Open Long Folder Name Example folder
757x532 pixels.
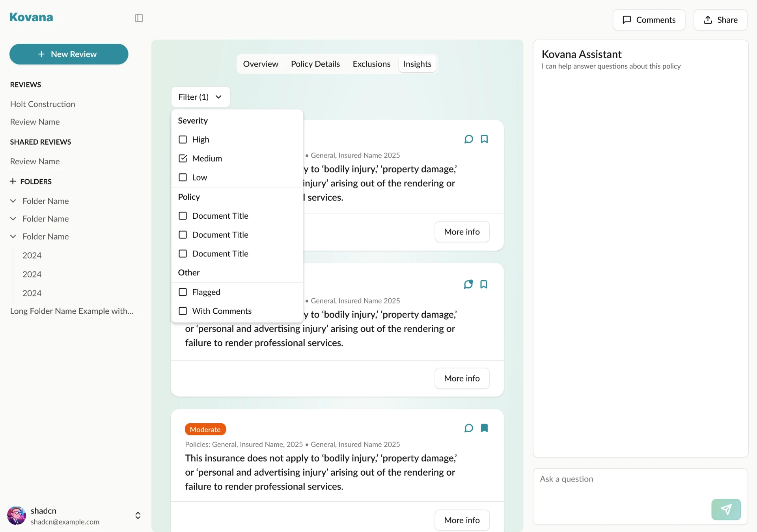tap(72, 311)
